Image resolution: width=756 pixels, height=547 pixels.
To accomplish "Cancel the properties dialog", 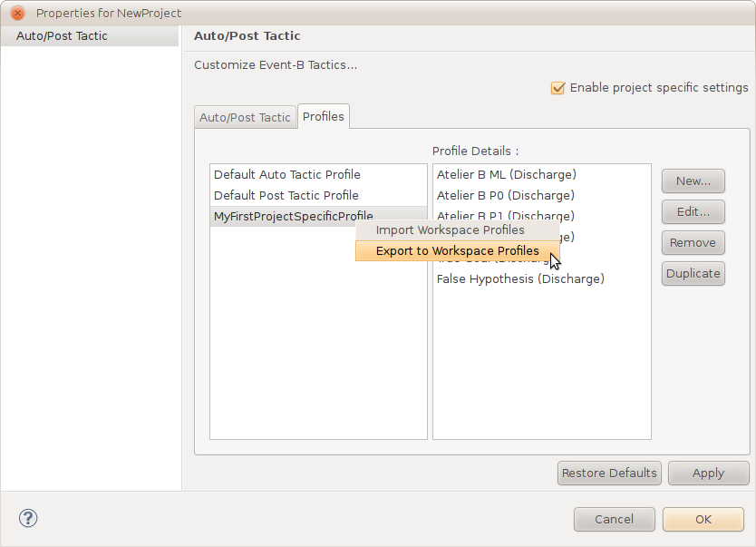I will point(614,520).
